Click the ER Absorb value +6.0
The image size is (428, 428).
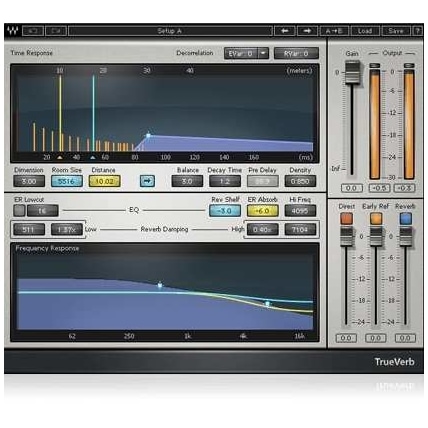tap(263, 211)
